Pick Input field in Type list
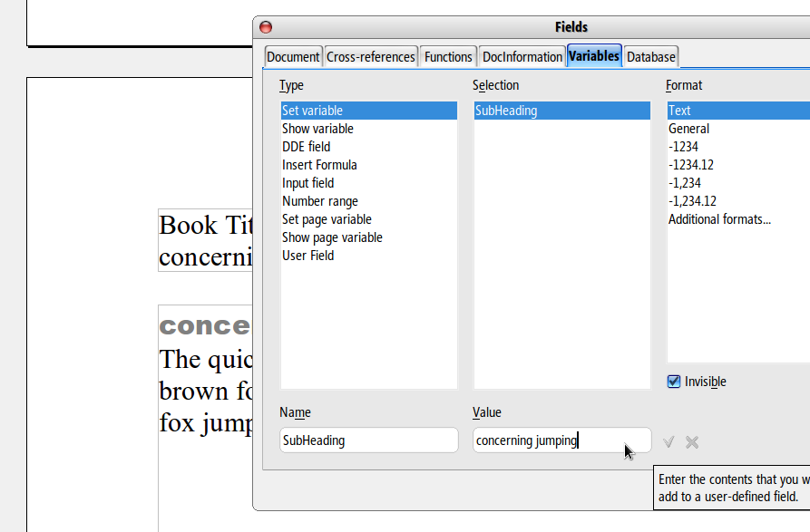Viewport: 810px width, 532px height. (307, 183)
